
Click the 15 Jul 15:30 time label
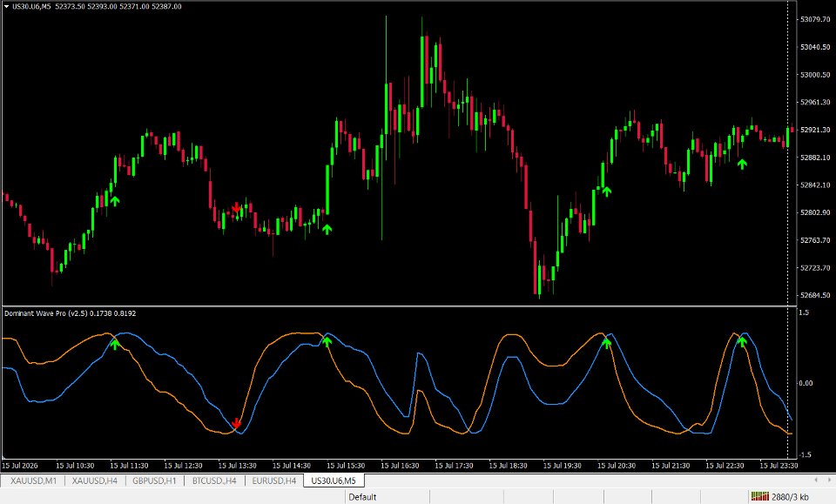click(346, 466)
